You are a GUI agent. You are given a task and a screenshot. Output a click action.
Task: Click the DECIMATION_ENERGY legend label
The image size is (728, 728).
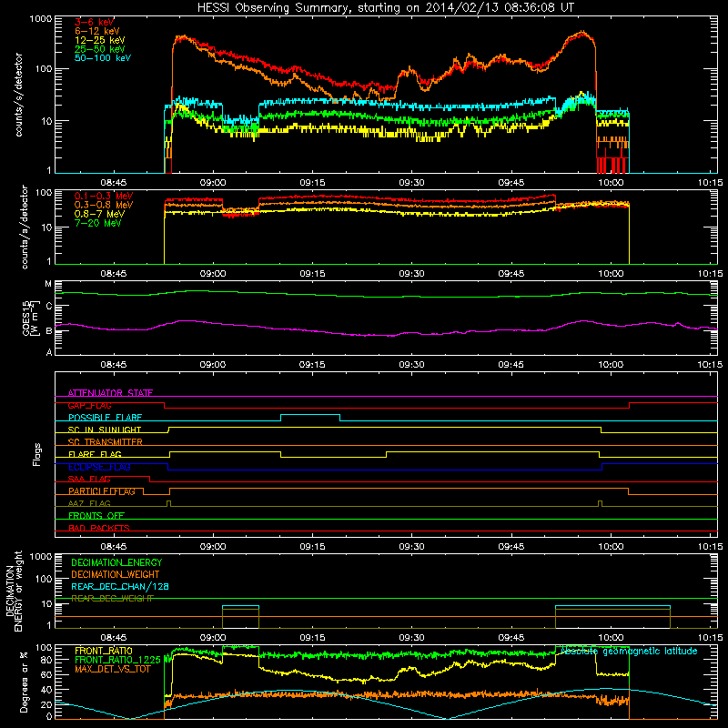[116, 562]
